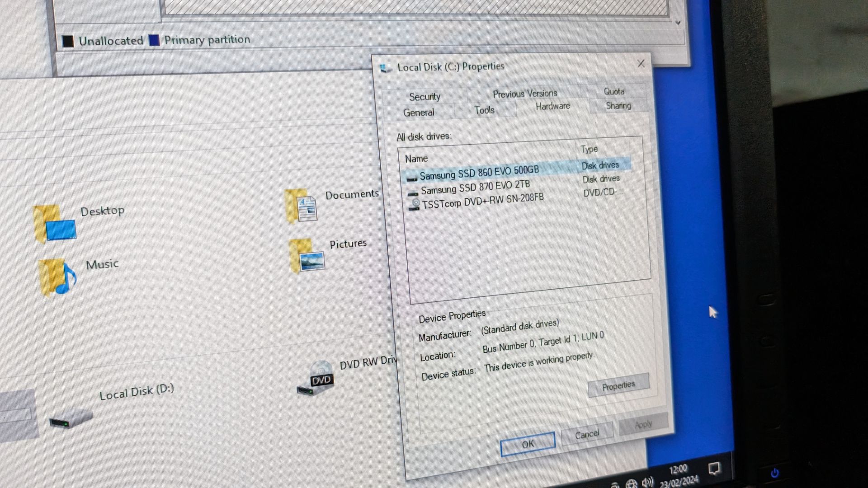The height and width of the screenshot is (488, 868).
Task: Click the Disk Management scrollbar down arrow
Action: (x=678, y=23)
